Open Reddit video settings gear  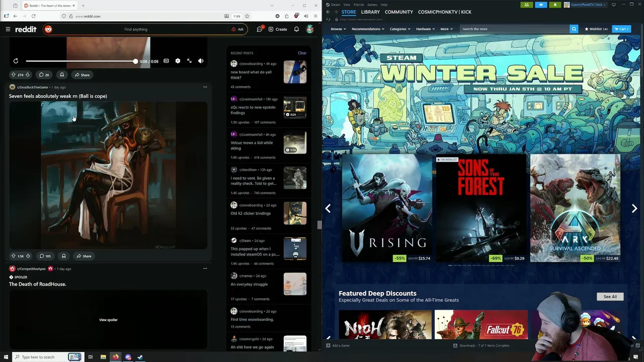tap(178, 61)
